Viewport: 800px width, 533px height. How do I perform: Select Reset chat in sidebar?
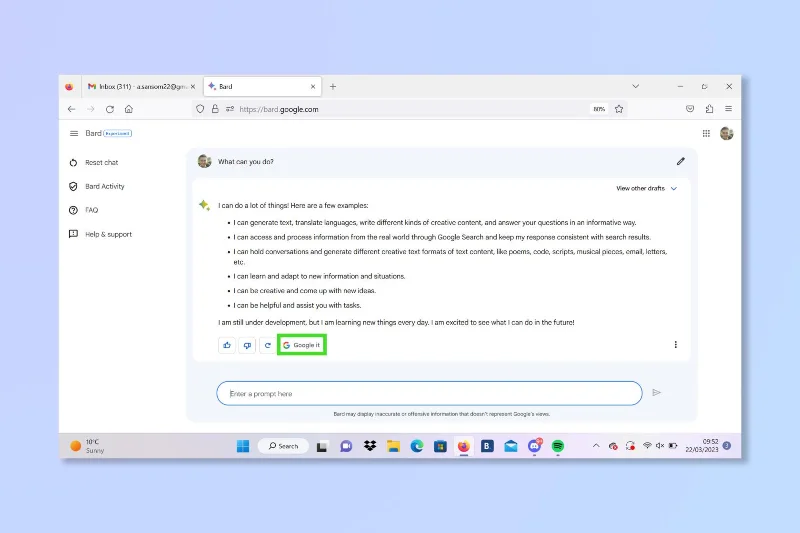click(x=93, y=162)
